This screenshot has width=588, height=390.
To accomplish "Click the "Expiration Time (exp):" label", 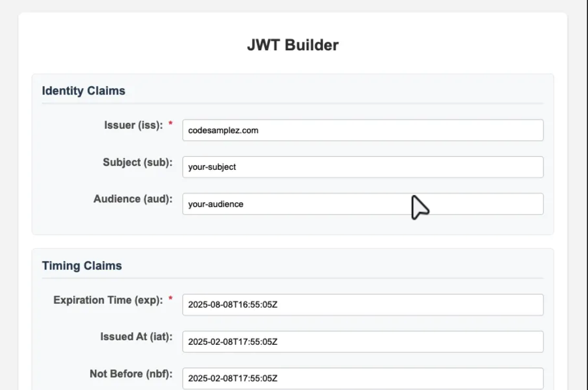I will [108, 300].
